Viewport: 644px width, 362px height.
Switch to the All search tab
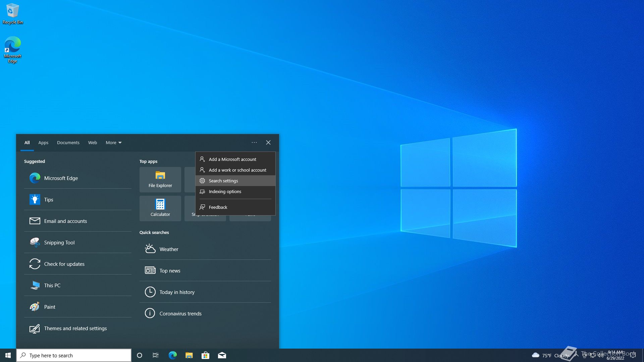[x=27, y=142]
